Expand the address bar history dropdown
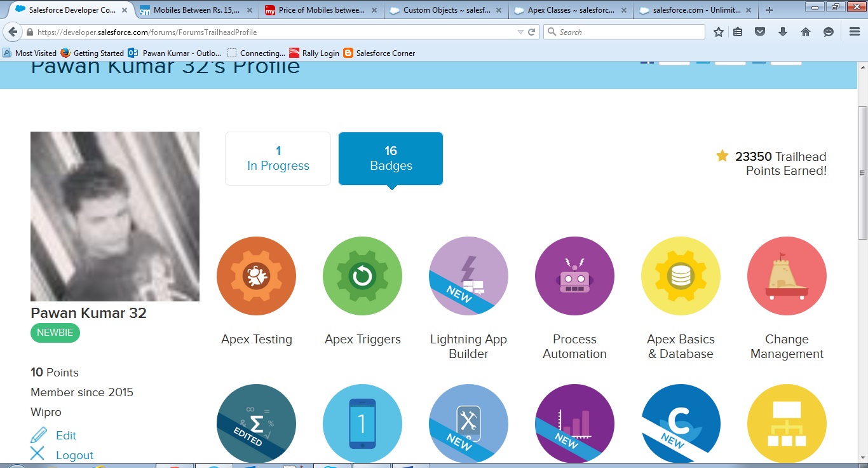The image size is (868, 468). [x=520, y=32]
